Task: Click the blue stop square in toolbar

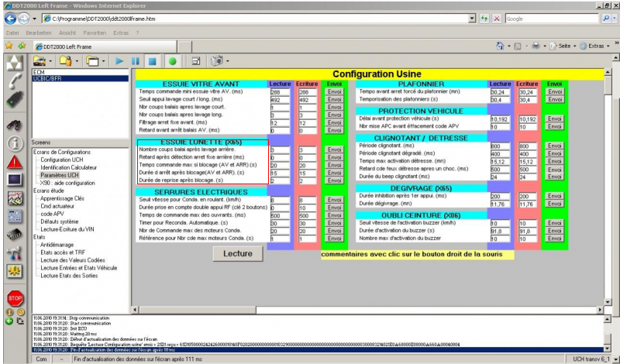Action: (152, 61)
